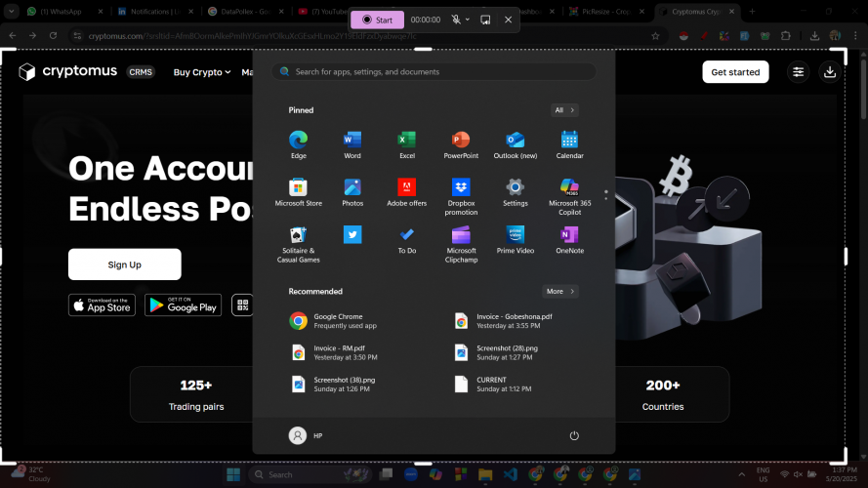Switch to DataPollex Google tab
Image resolution: width=868 pixels, height=488 pixels.
click(x=246, y=11)
